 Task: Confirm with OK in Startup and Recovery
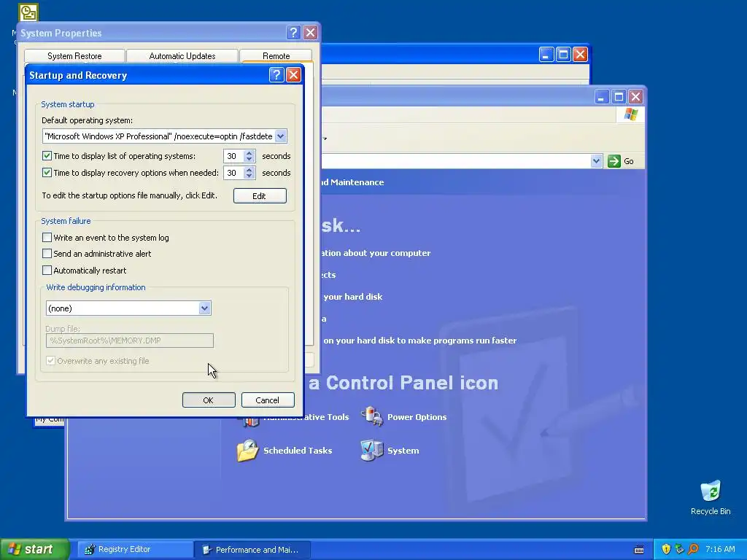pos(209,400)
